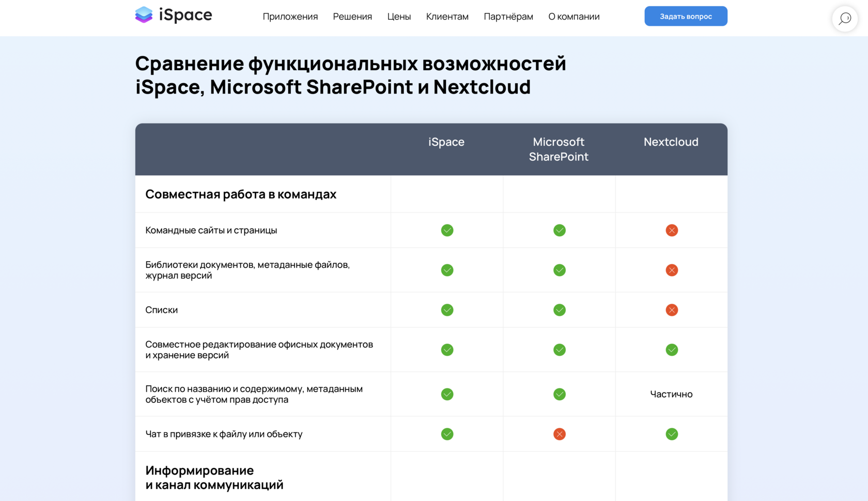Click the Библиотеки документов row label
This screenshot has height=501, width=868.
(247, 270)
